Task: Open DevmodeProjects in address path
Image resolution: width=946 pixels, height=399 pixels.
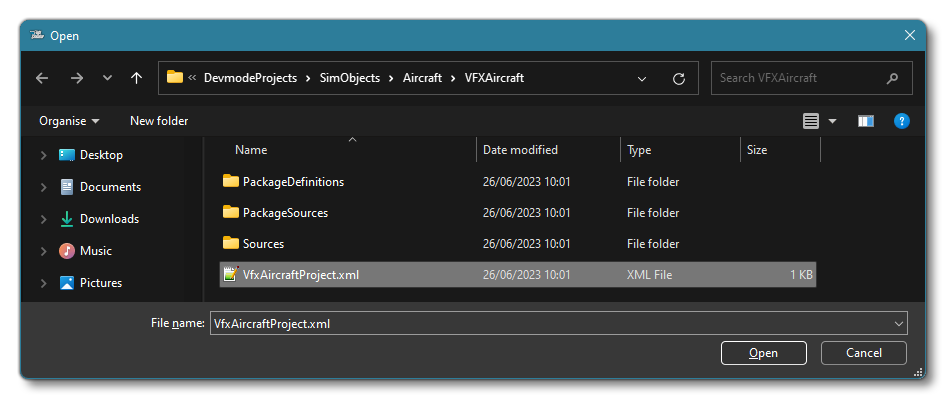Action: [250, 78]
